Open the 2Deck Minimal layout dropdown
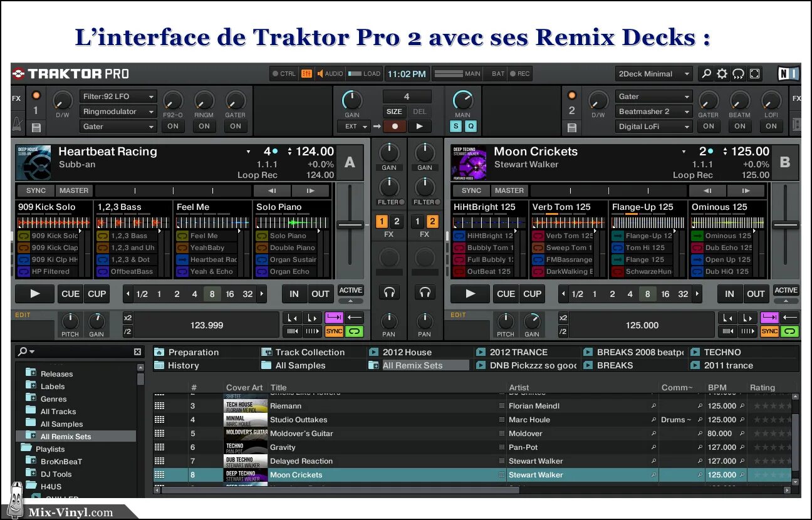Screen dimensions: 812x520 tap(654, 74)
